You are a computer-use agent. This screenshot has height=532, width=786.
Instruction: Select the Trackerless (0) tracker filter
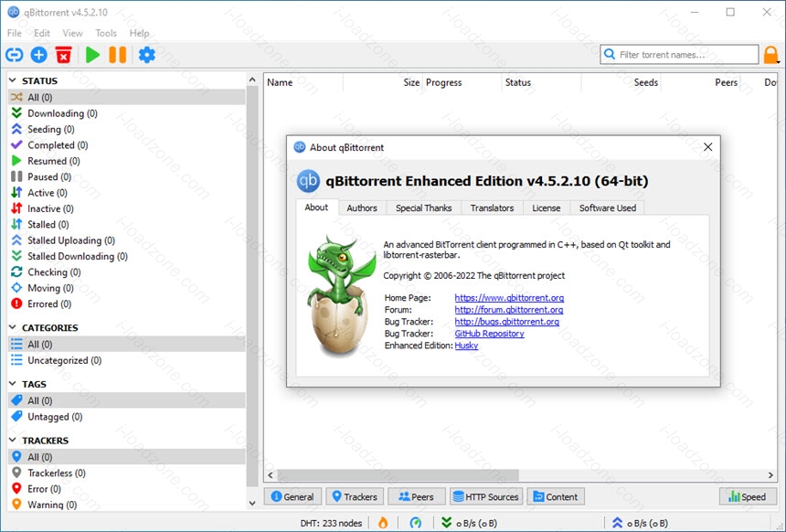click(127, 473)
